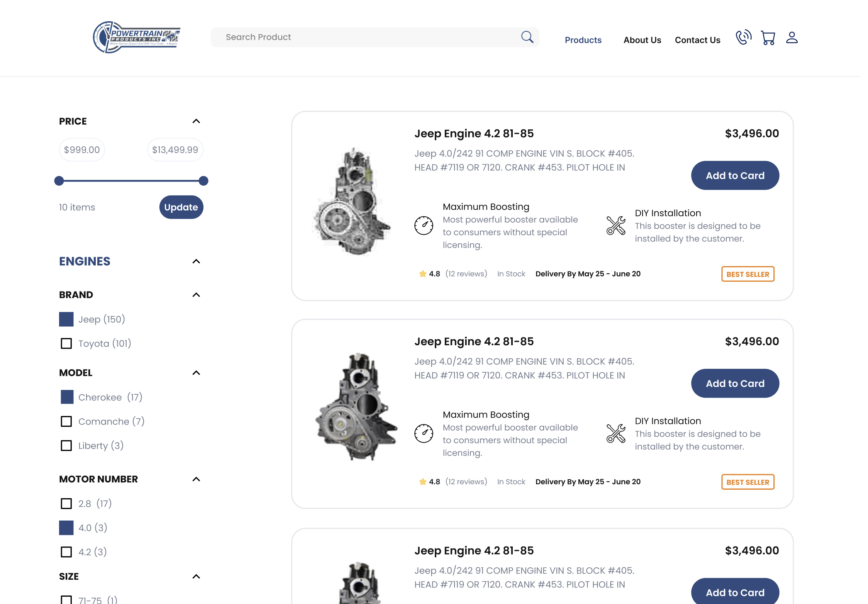Click BEST SELLER badge on second card
The image size is (868, 604).
click(748, 482)
